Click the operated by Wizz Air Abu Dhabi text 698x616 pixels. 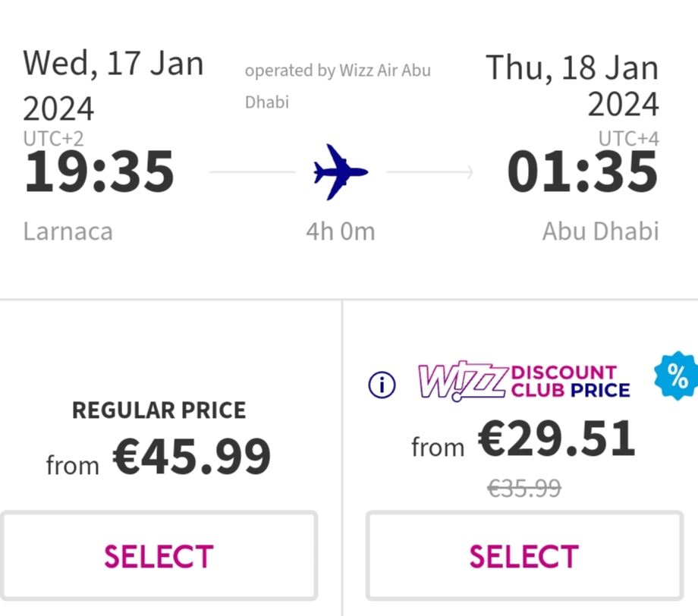tap(338, 86)
